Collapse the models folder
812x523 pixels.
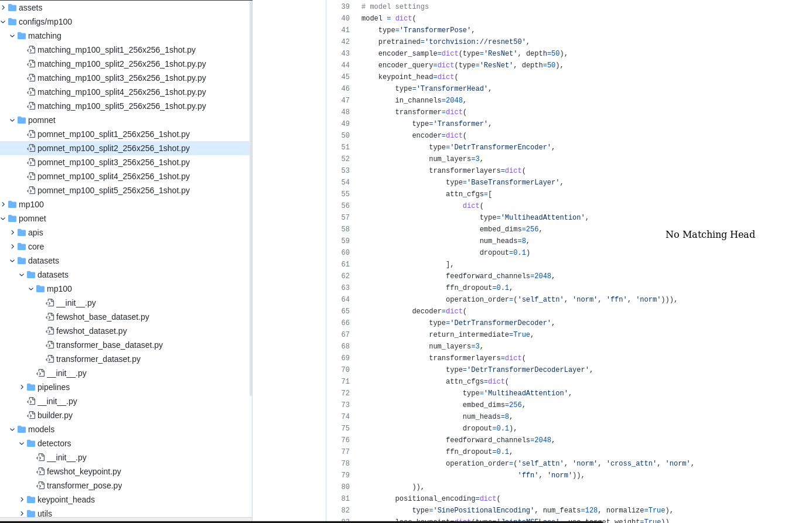[x=12, y=429]
